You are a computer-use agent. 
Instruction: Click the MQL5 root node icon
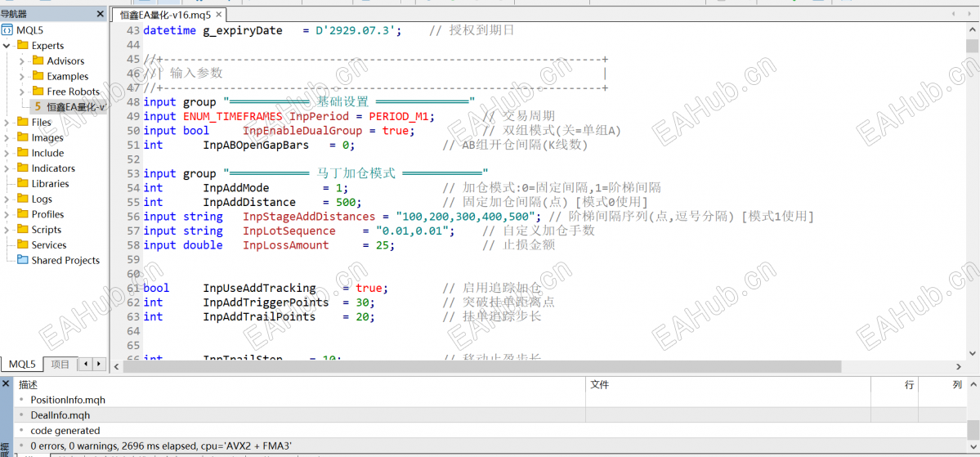(7, 29)
